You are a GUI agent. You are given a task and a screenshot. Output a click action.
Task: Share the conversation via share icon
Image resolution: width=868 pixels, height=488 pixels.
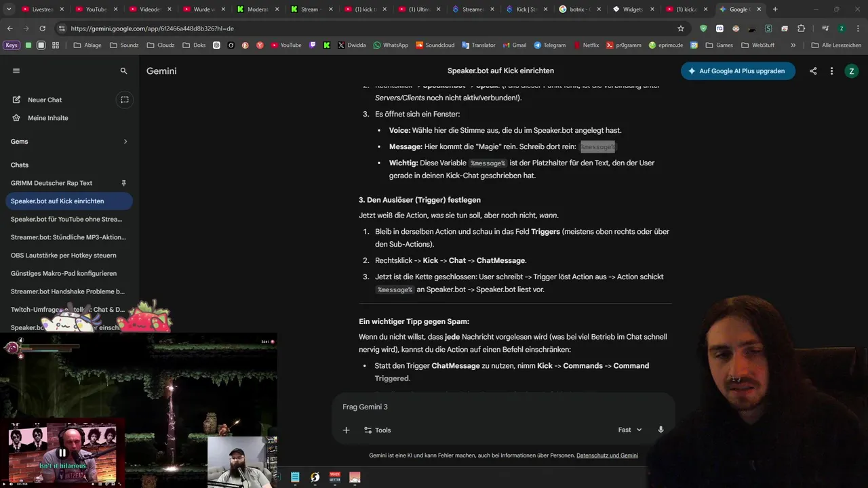coord(813,70)
